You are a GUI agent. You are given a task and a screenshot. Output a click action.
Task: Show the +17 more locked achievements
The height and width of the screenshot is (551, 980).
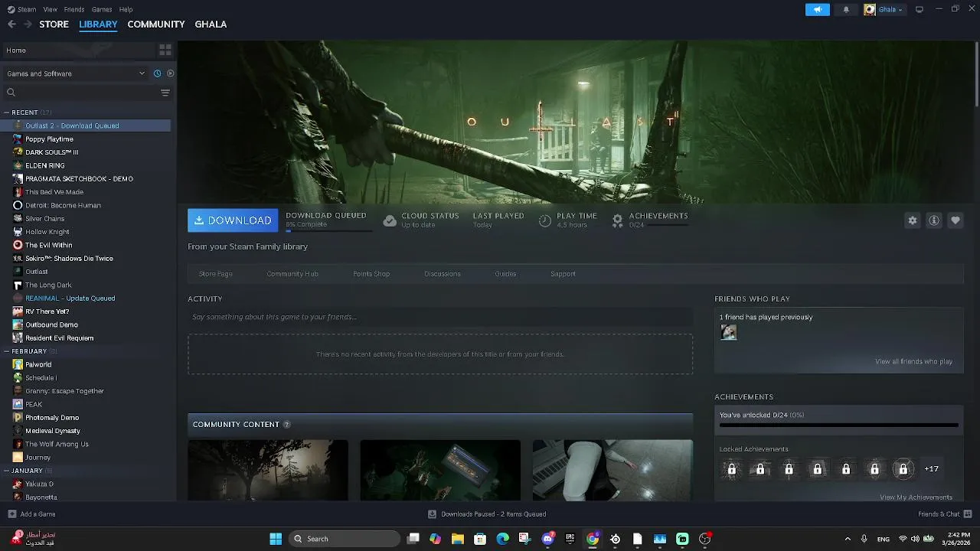(x=931, y=469)
